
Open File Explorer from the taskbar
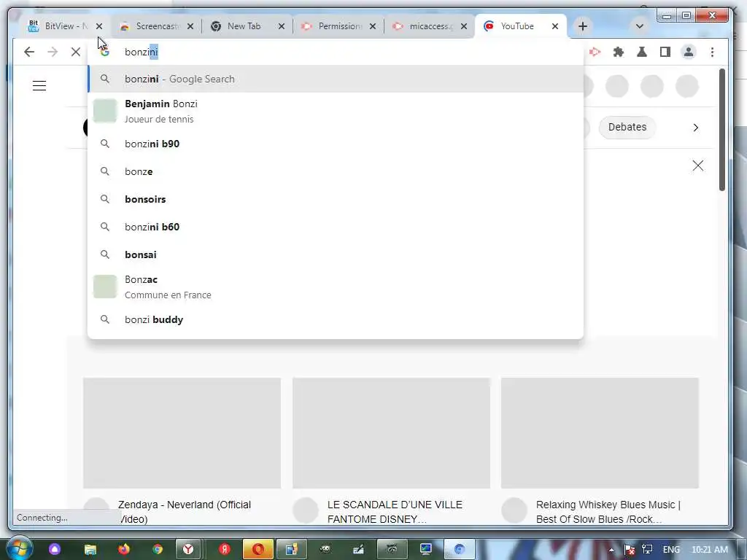[x=90, y=549]
